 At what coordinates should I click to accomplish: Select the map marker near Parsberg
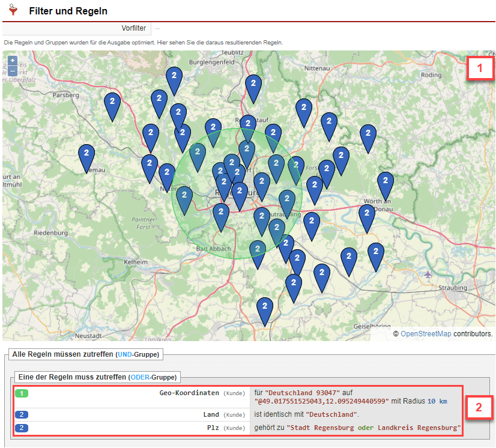112,105
